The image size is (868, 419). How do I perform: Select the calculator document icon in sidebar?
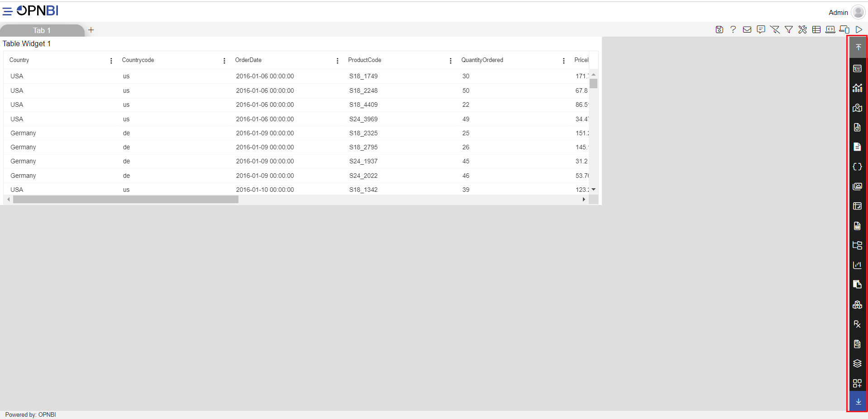[x=857, y=226]
